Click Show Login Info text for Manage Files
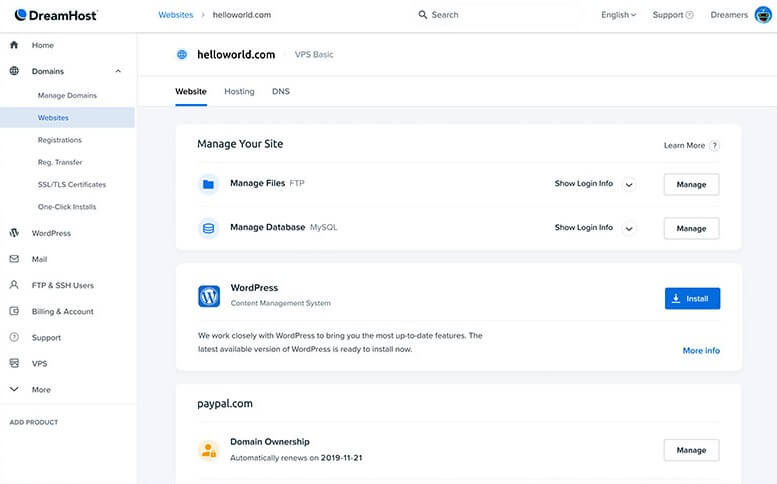This screenshot has height=484, width=777. coord(584,183)
